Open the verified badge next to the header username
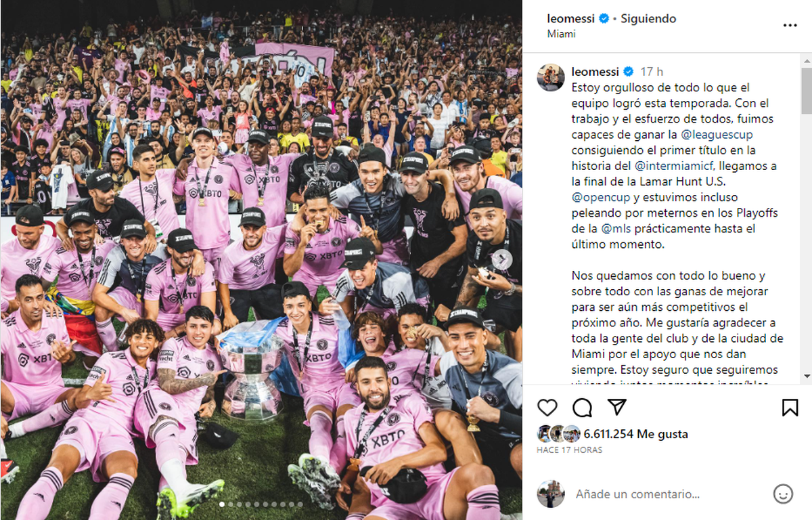This screenshot has height=520, width=812. click(604, 19)
